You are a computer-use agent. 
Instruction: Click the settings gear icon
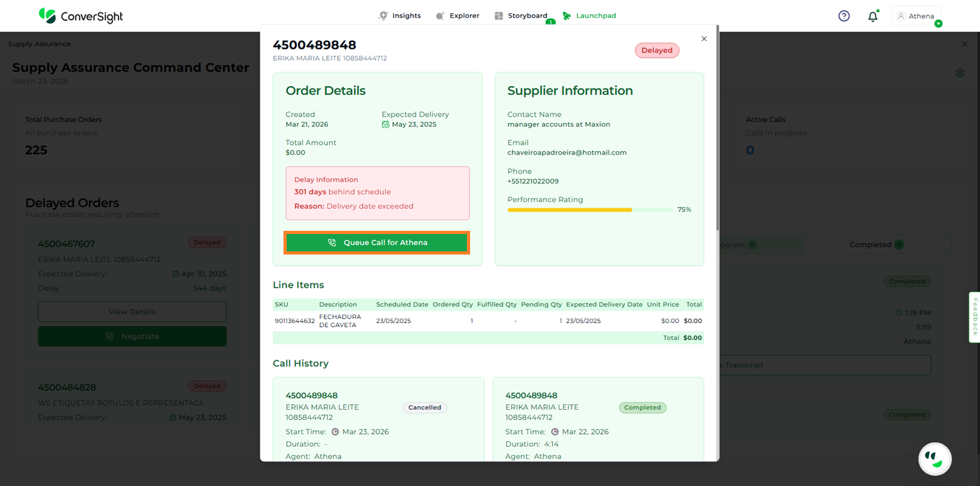click(x=959, y=73)
